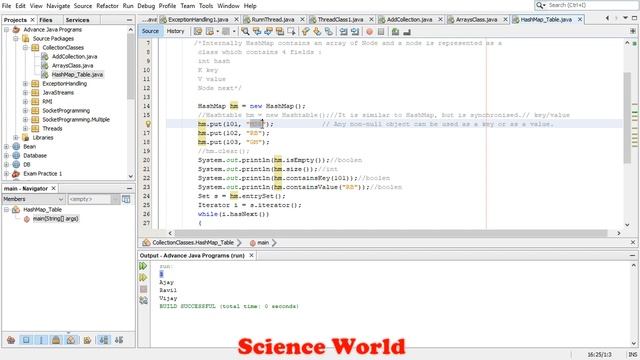640x360 pixels.
Task: Expand the JavaStreams package
Action: [x=25, y=93]
